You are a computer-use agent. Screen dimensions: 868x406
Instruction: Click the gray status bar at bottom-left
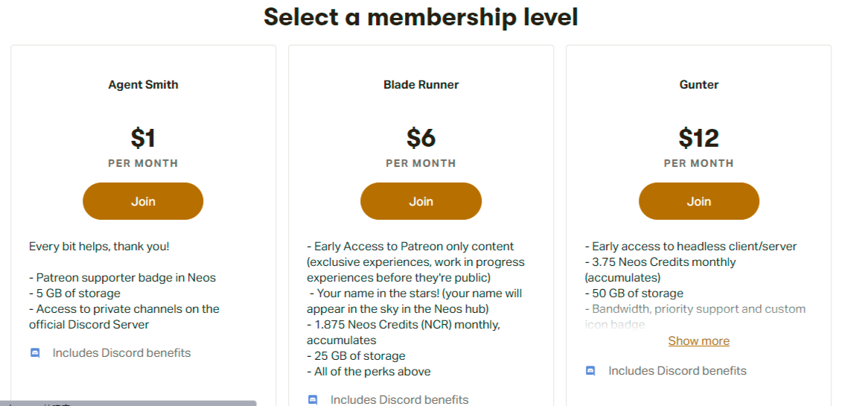point(128,403)
